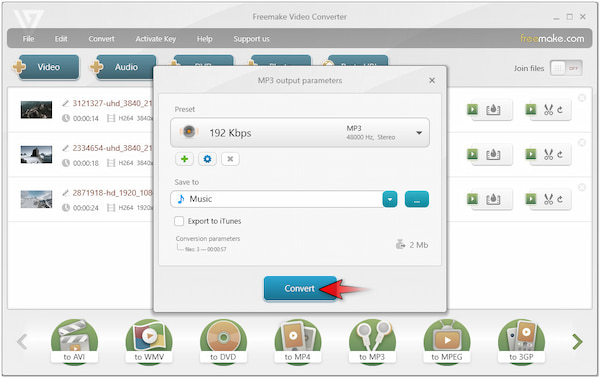Open the File menu
Screen dimensions: 600x378
coord(28,39)
